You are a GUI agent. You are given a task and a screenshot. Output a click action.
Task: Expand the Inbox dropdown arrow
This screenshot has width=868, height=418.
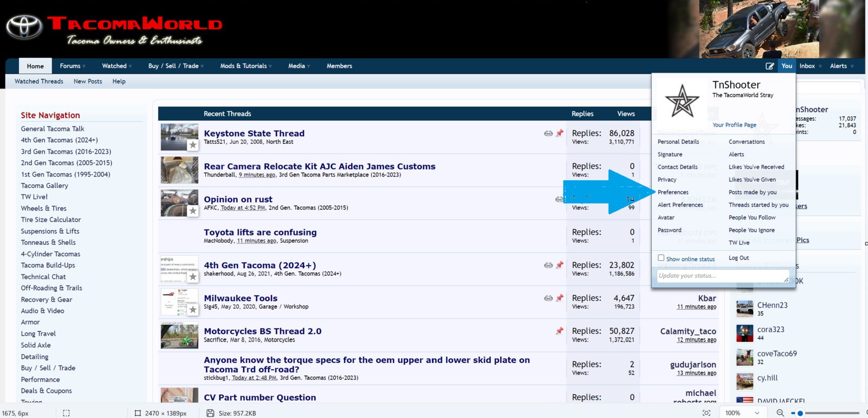point(820,67)
